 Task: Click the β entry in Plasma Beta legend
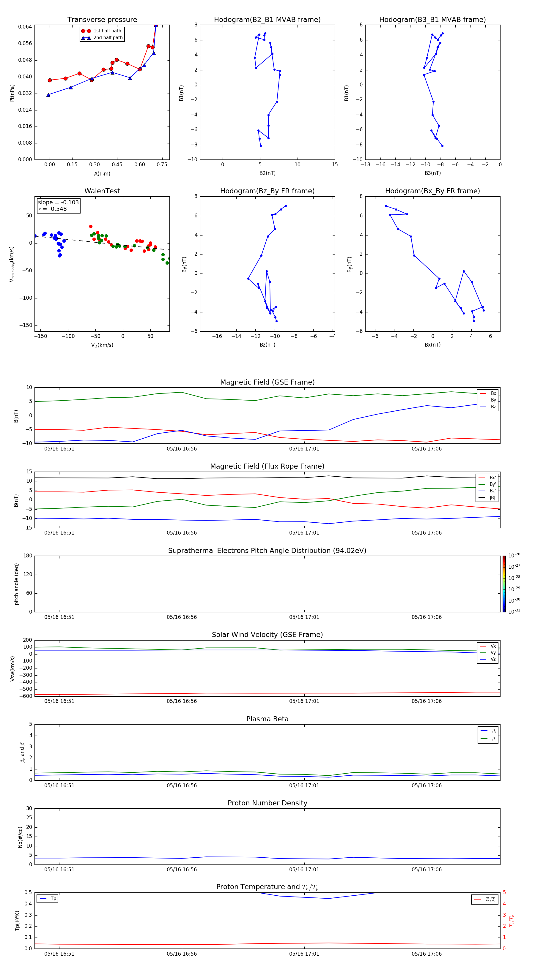[x=488, y=739]
